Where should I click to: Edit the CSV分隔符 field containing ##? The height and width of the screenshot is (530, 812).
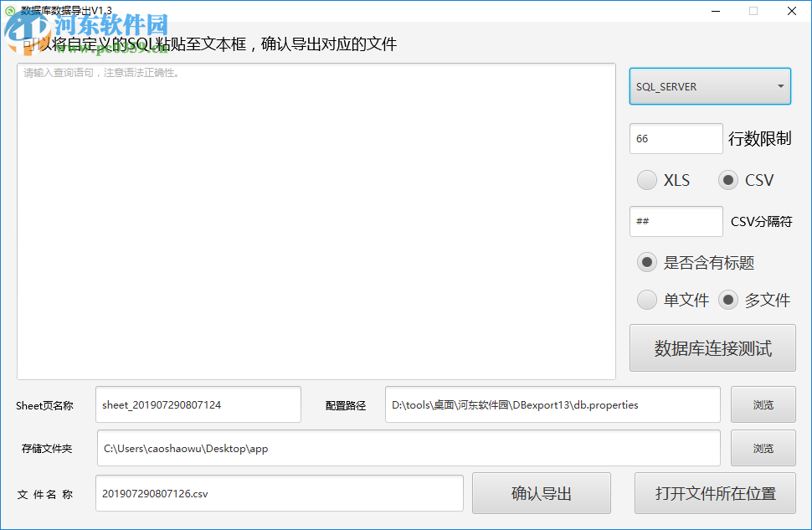click(x=676, y=221)
